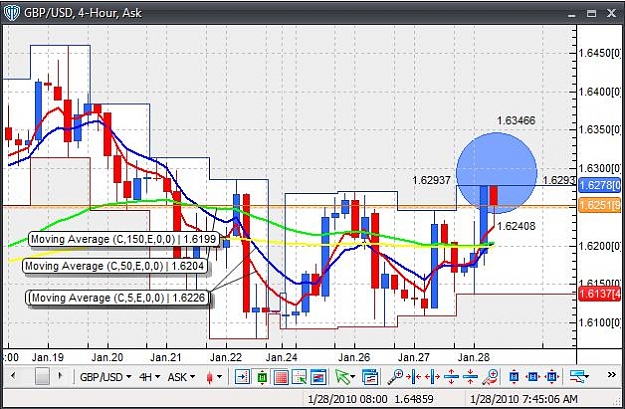Image resolution: width=625 pixels, height=409 pixels.
Task: Click the Jan.24 date label on the time axis
Action: (x=281, y=357)
